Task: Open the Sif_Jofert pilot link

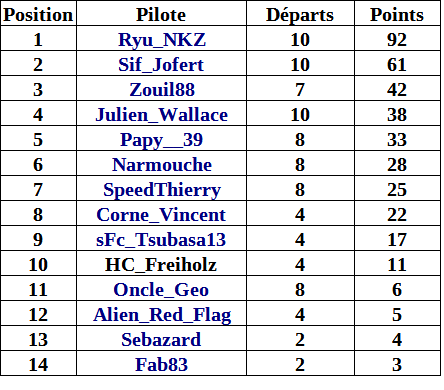Action: point(161,65)
